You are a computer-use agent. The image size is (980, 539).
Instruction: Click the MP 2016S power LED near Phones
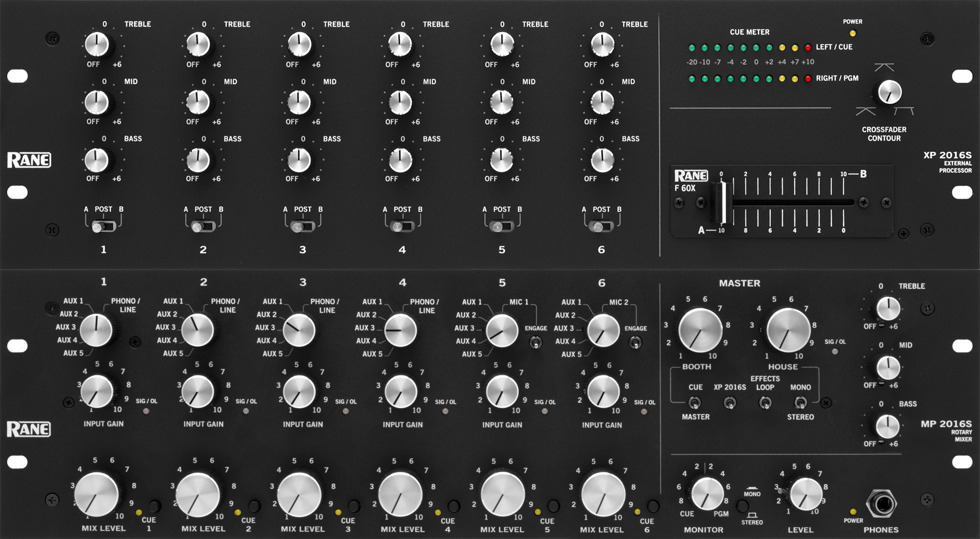[853, 511]
